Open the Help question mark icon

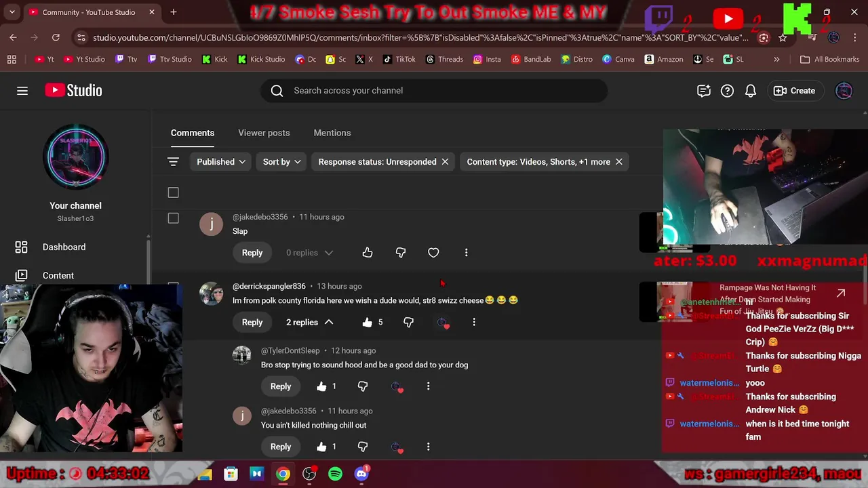point(727,91)
